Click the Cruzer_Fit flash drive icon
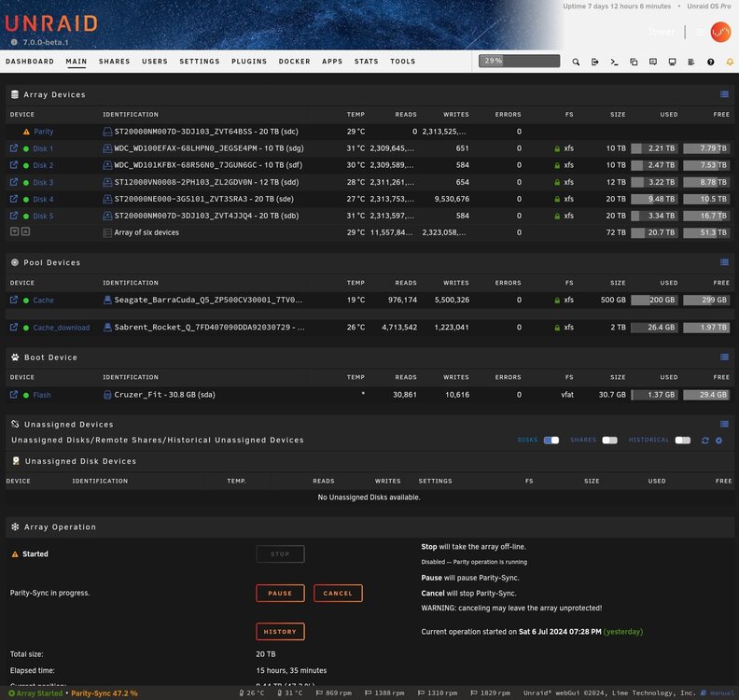The height and width of the screenshot is (700, 739). [107, 395]
